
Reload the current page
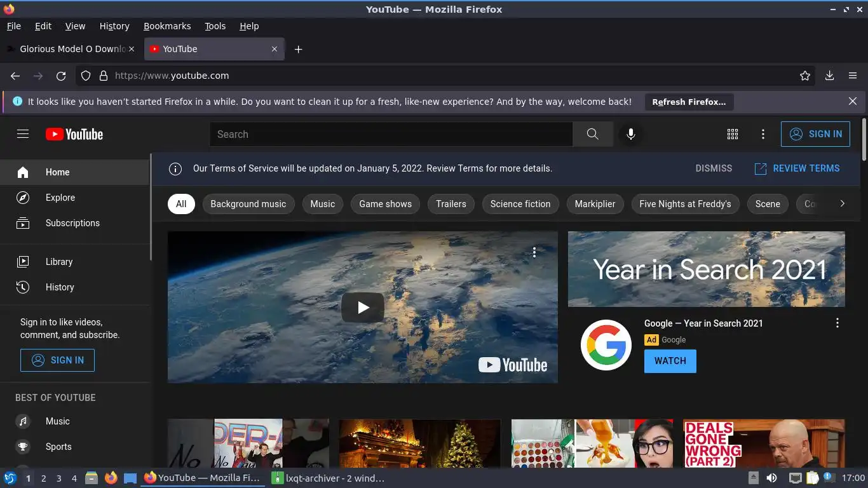(x=61, y=76)
